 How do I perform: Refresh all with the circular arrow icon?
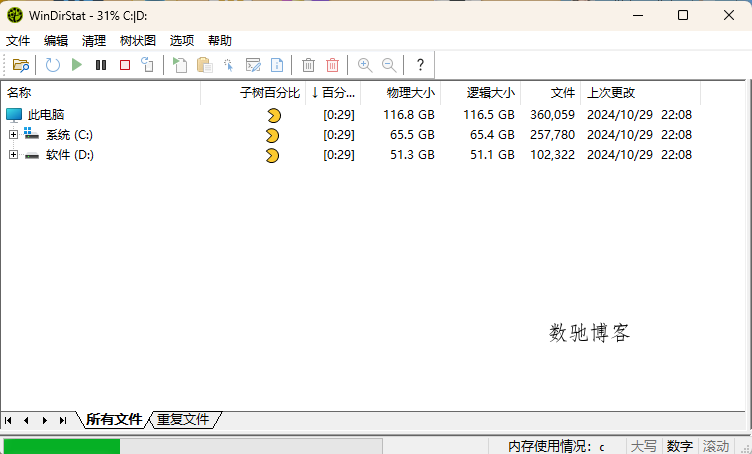[x=52, y=65]
